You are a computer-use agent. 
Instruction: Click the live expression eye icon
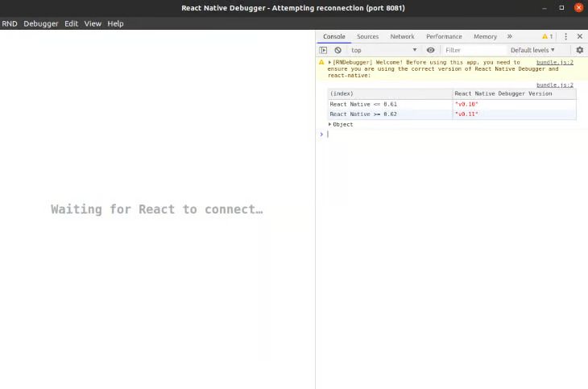click(431, 50)
